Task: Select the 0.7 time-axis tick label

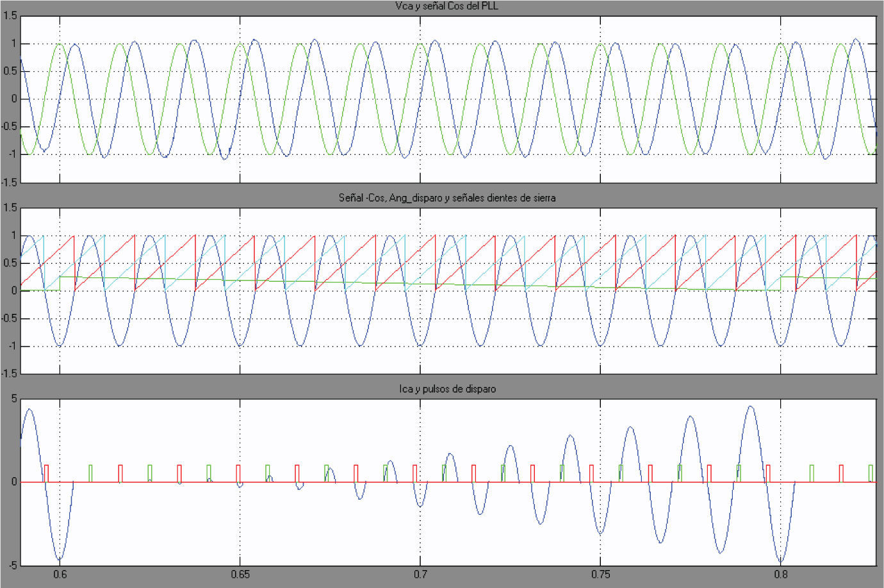Action: coord(420,575)
